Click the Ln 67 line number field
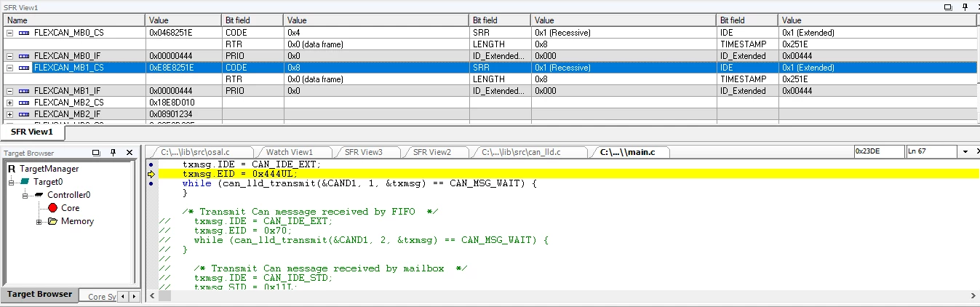Screen dimensions: 980x307 click(x=931, y=151)
